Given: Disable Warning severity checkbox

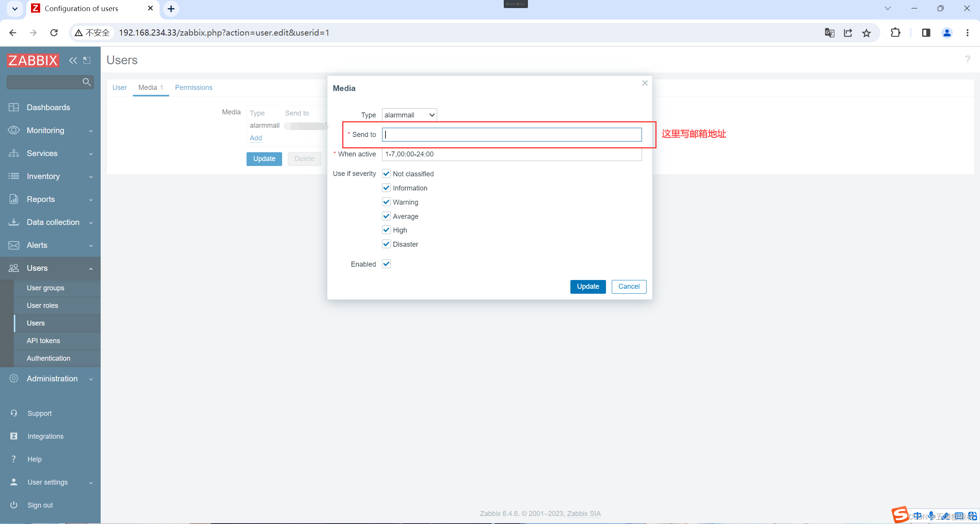Looking at the screenshot, I should coord(386,202).
